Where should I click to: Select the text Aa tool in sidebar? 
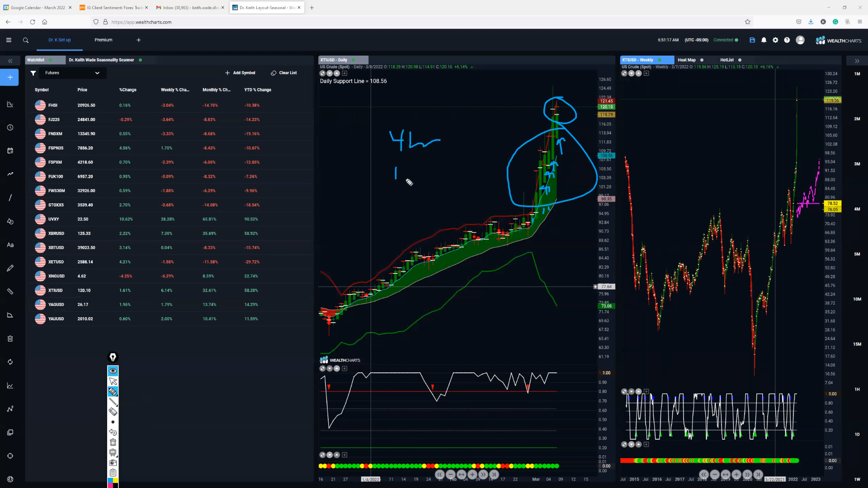pos(10,245)
